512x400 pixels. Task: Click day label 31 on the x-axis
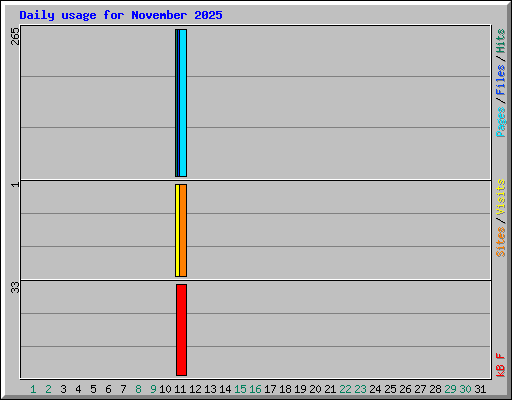pos(480,389)
